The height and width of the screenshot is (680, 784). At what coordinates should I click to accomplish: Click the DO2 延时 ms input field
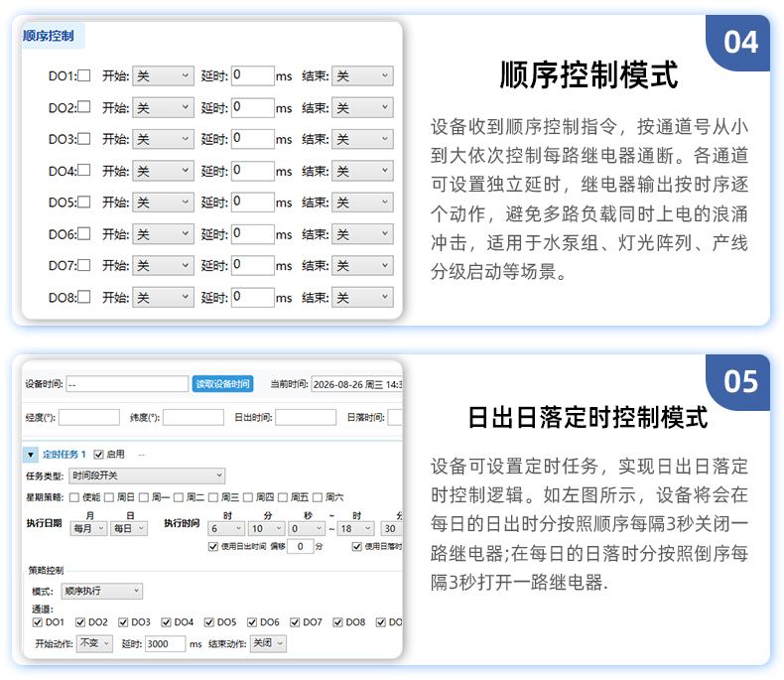tap(253, 107)
